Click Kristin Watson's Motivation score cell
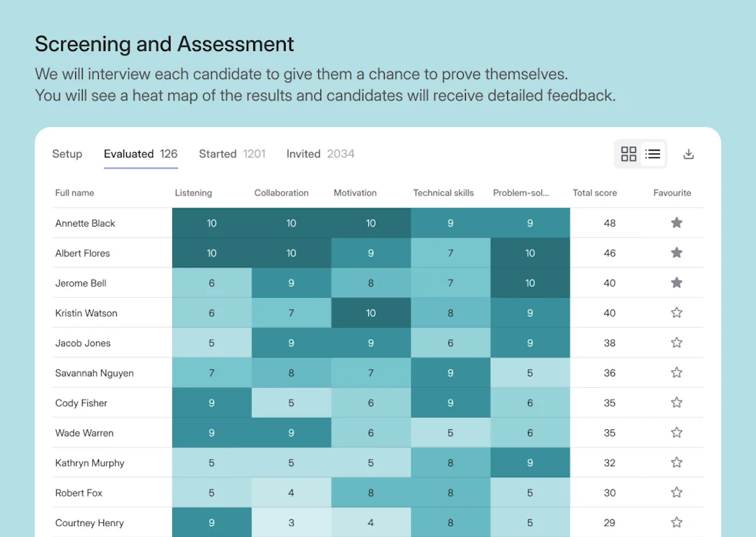This screenshot has height=537, width=756. (x=371, y=313)
